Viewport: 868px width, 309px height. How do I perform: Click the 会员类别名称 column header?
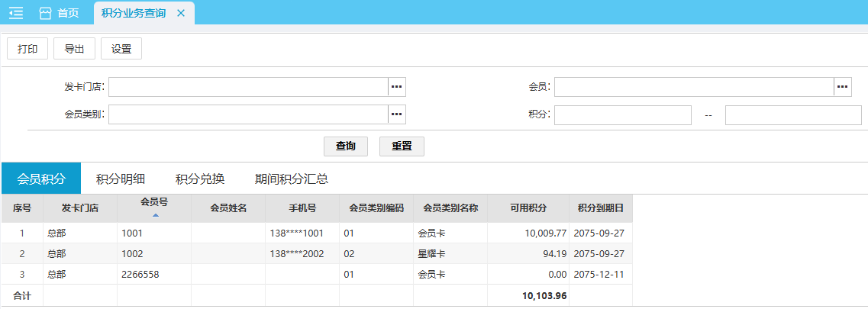pos(450,208)
